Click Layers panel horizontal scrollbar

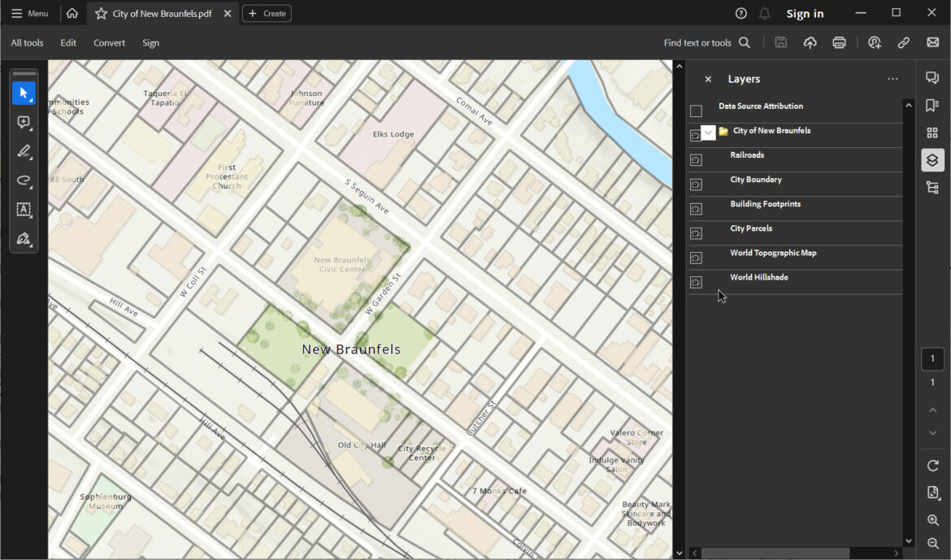tap(775, 553)
